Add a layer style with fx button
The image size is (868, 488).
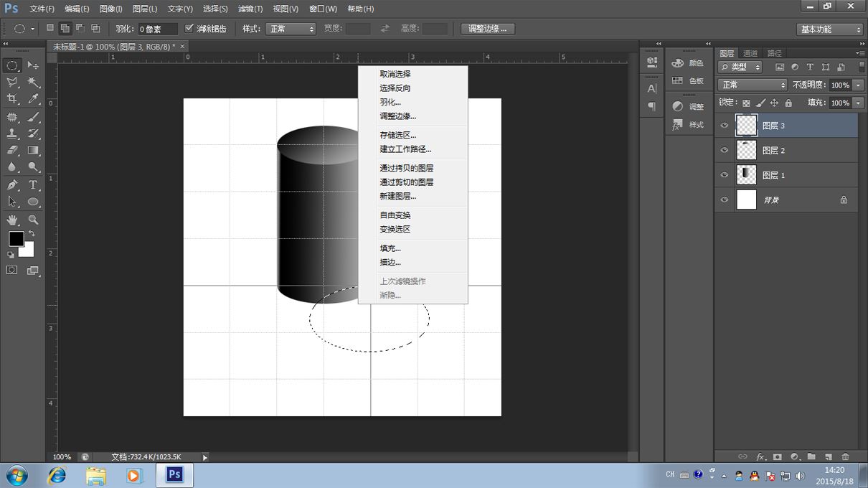[x=760, y=457]
